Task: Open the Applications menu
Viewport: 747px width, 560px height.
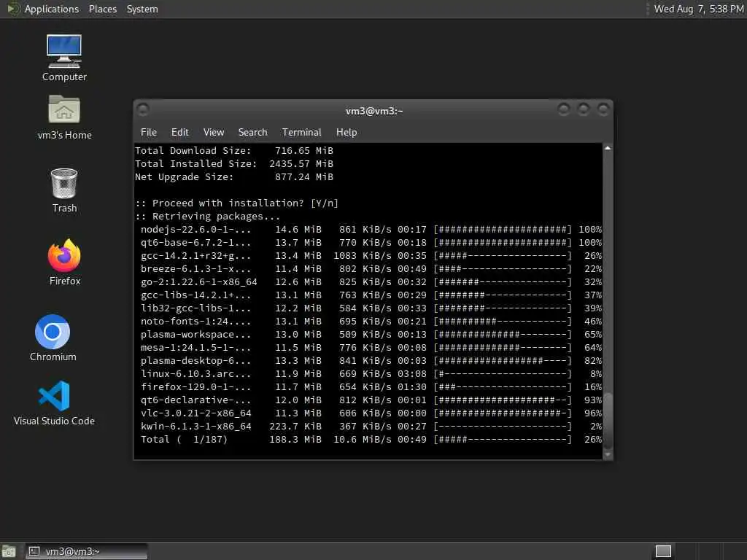Action: pyautogui.click(x=52, y=9)
